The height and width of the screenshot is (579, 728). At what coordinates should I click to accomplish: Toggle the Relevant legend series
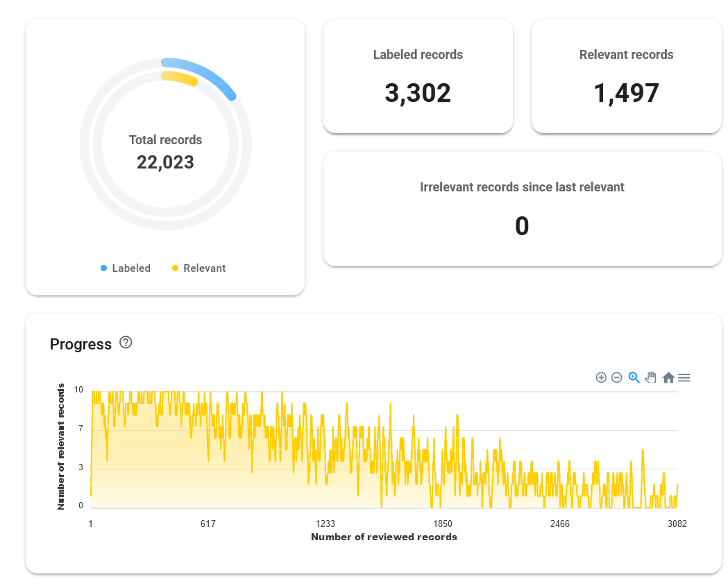tap(198, 268)
